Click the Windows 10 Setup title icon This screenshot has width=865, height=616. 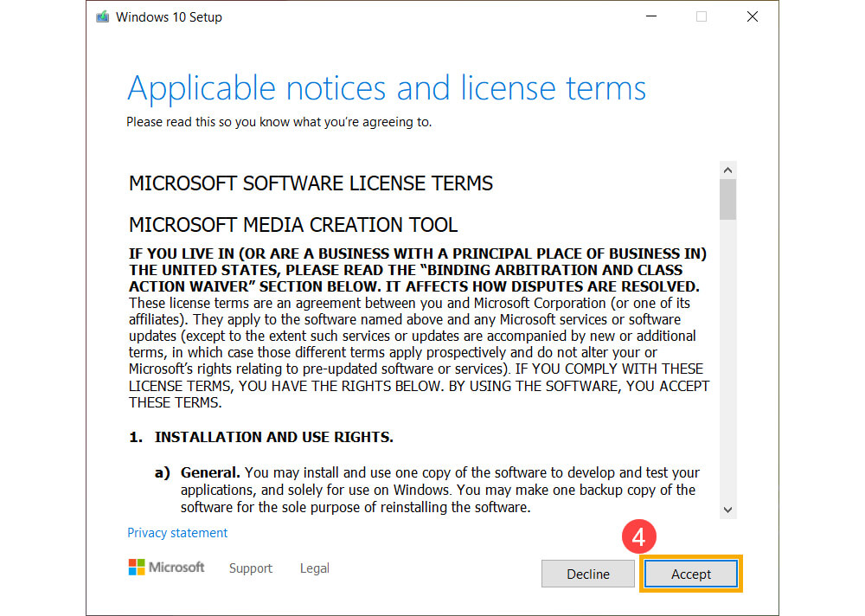click(103, 16)
